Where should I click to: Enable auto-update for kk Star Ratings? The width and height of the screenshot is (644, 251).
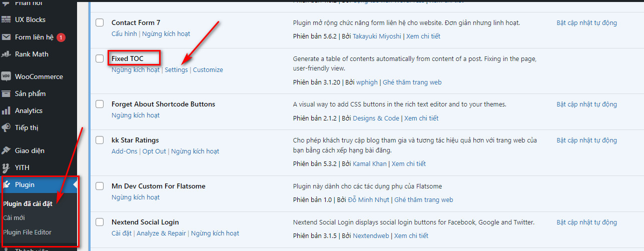(x=587, y=140)
